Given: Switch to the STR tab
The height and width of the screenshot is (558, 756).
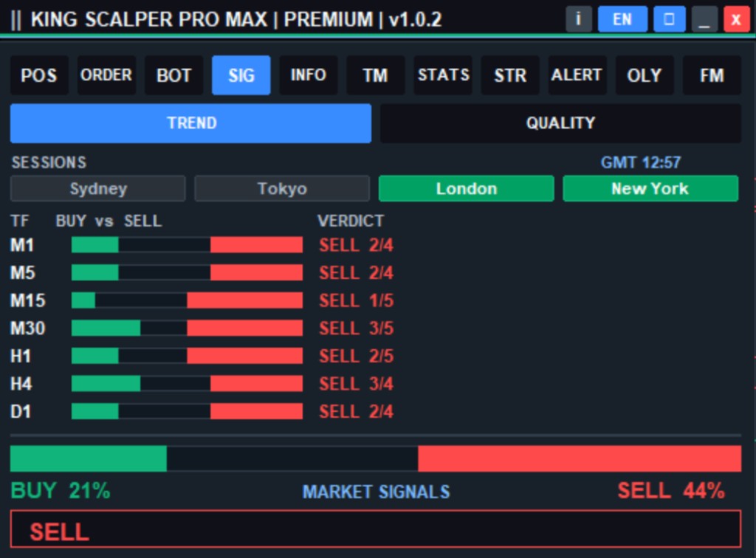Looking at the screenshot, I should pos(510,75).
